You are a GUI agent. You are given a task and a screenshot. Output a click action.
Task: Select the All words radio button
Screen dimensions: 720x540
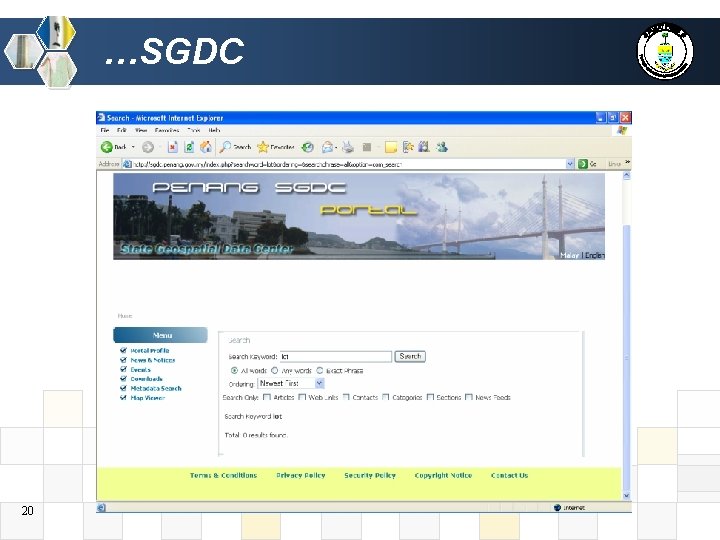(234, 371)
